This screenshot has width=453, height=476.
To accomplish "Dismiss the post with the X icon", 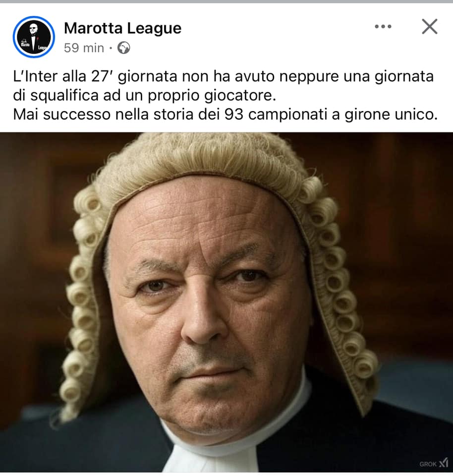I will (430, 26).
